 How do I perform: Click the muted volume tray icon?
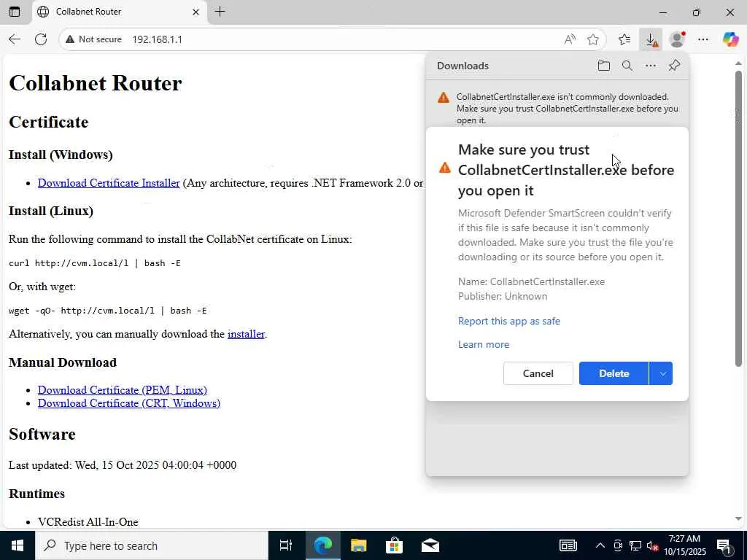pyautogui.click(x=652, y=545)
